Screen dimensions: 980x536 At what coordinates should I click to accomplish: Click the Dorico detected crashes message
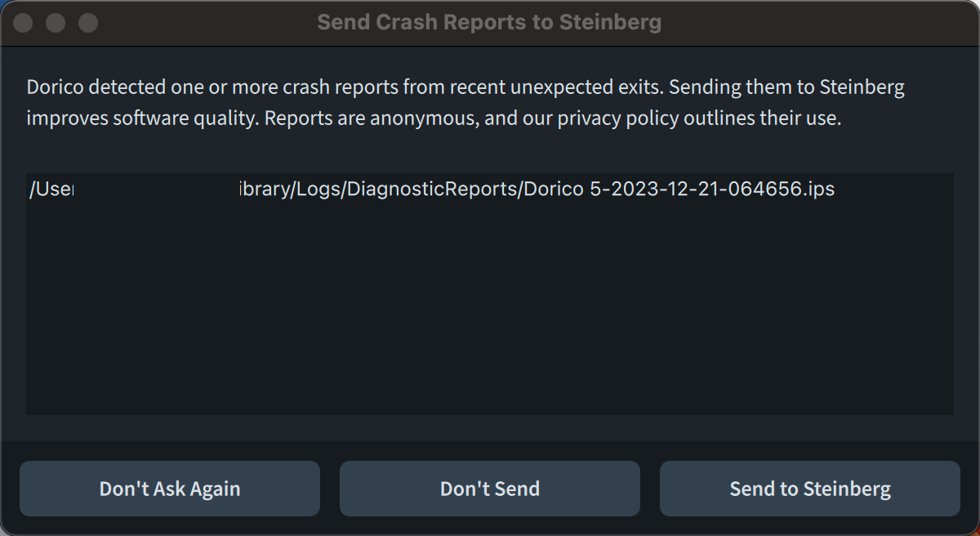465,87
